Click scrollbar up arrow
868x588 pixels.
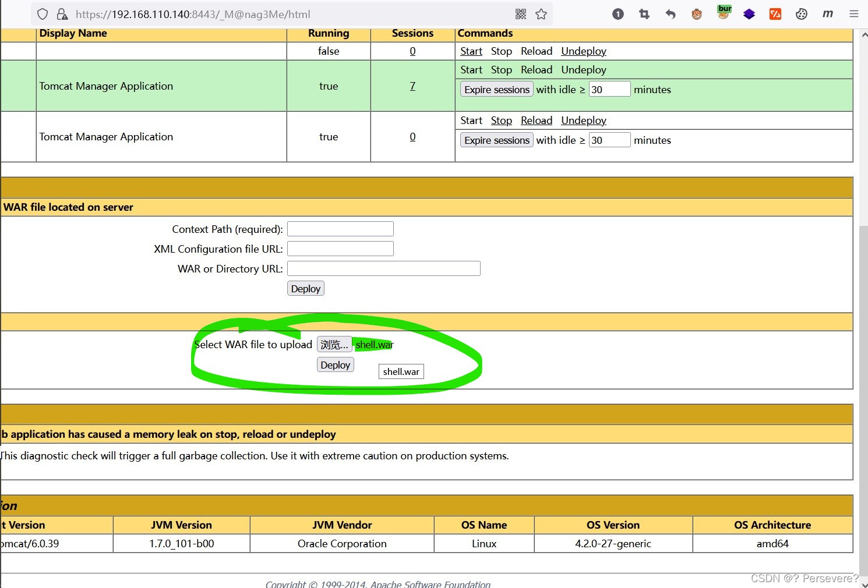pos(864,35)
